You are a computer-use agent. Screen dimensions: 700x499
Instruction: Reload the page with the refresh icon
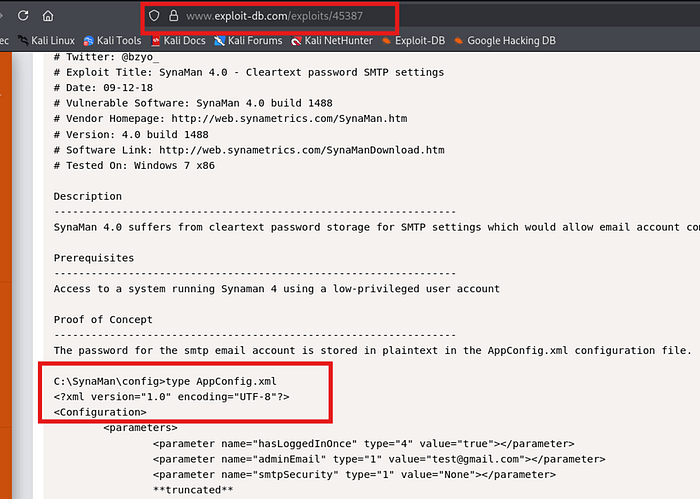pyautogui.click(x=23, y=16)
